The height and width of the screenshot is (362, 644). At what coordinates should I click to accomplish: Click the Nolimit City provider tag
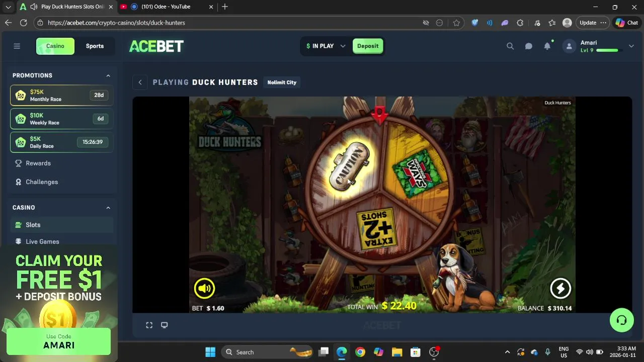coord(282,82)
